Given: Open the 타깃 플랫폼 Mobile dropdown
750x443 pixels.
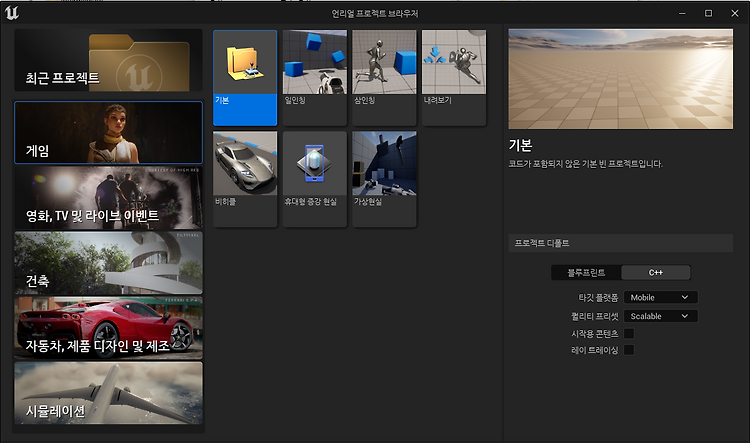Looking at the screenshot, I should pos(661,298).
